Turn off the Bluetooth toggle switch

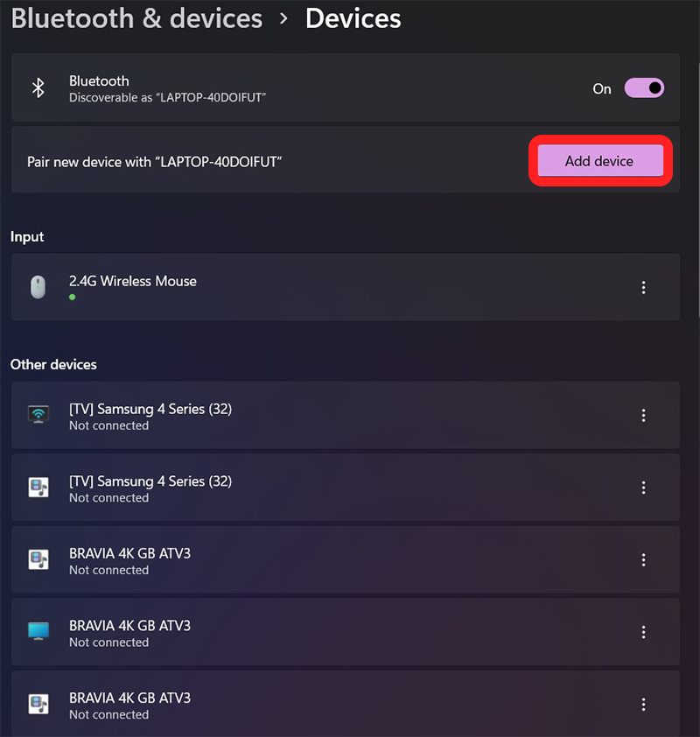(644, 88)
